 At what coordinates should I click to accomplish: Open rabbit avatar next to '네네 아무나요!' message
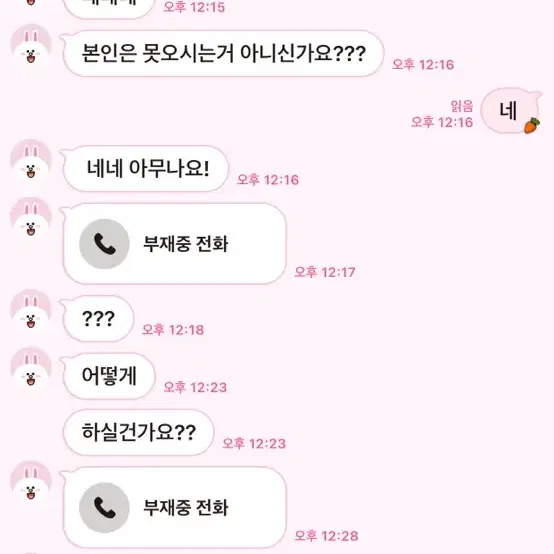point(31,159)
